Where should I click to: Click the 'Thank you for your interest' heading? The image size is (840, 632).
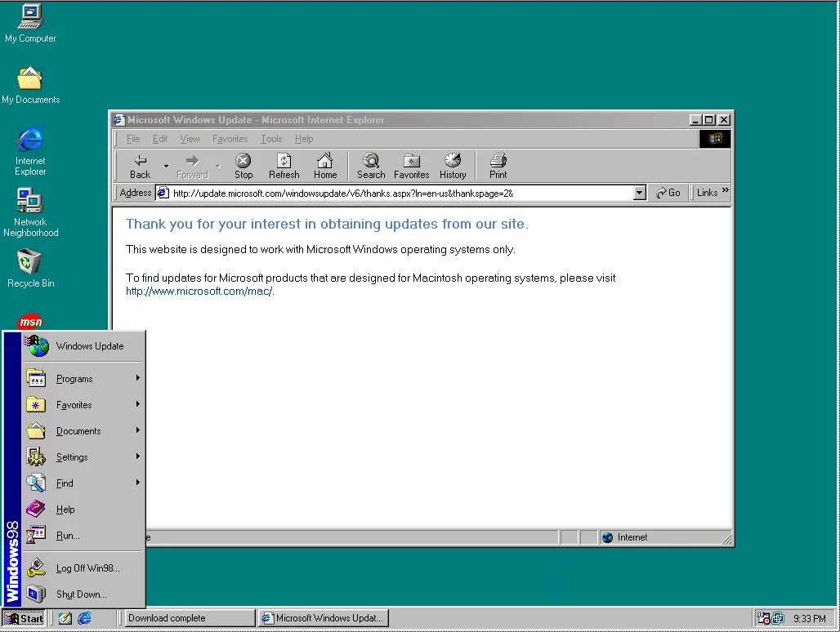point(327,224)
